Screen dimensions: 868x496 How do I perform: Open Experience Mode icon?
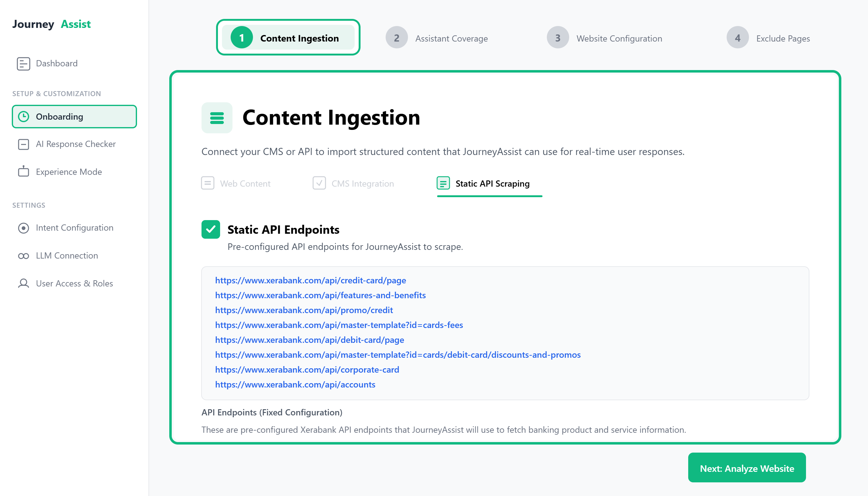[x=24, y=171]
